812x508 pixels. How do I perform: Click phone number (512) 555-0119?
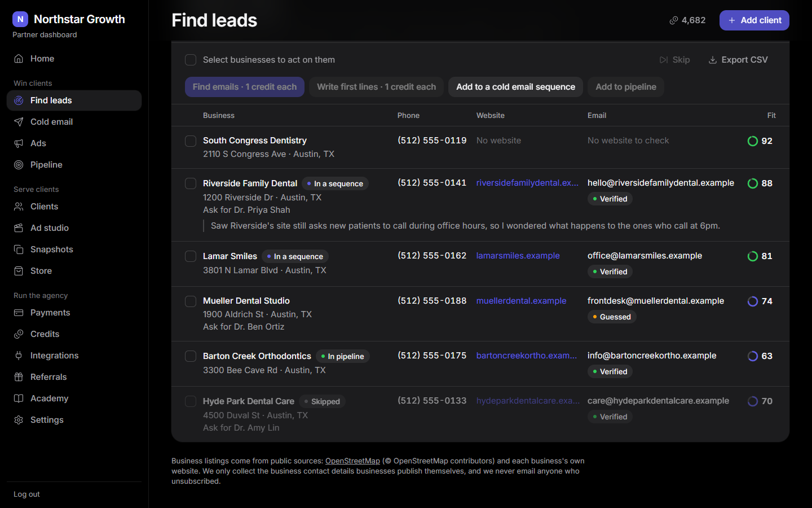click(x=432, y=141)
